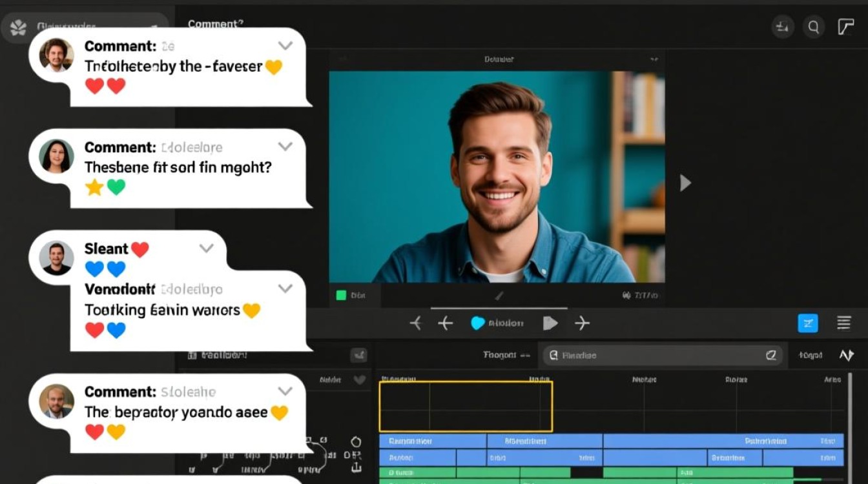This screenshot has height=484, width=868.
Task: Toggle the heart icon in track header
Action: [x=360, y=380]
